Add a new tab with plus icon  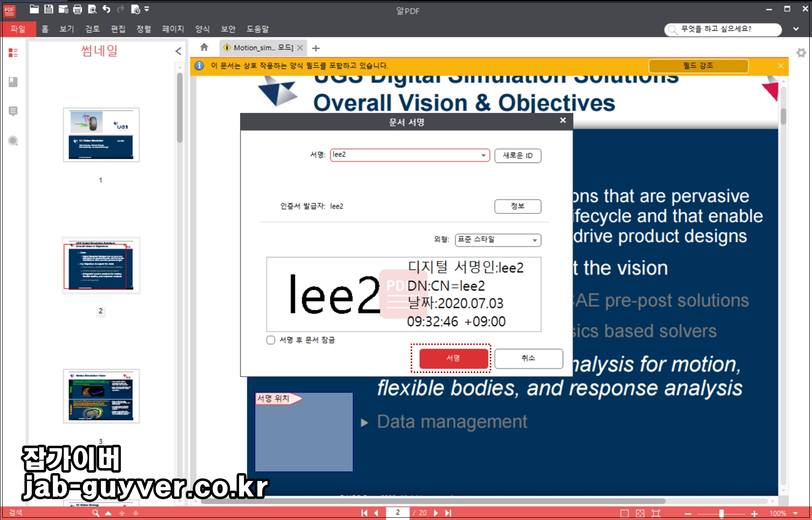(316, 48)
